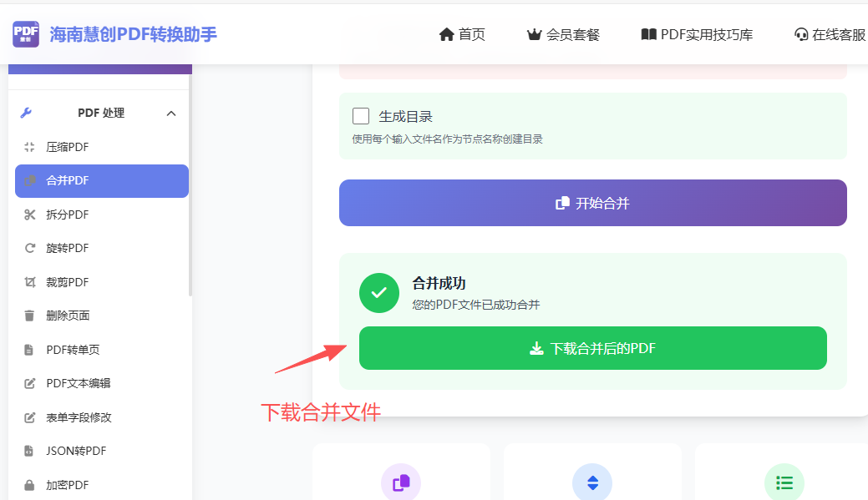The image size is (868, 500).
Task: Click the description 使用每个输入文件名作为节点名称创建目录
Action: point(447,139)
